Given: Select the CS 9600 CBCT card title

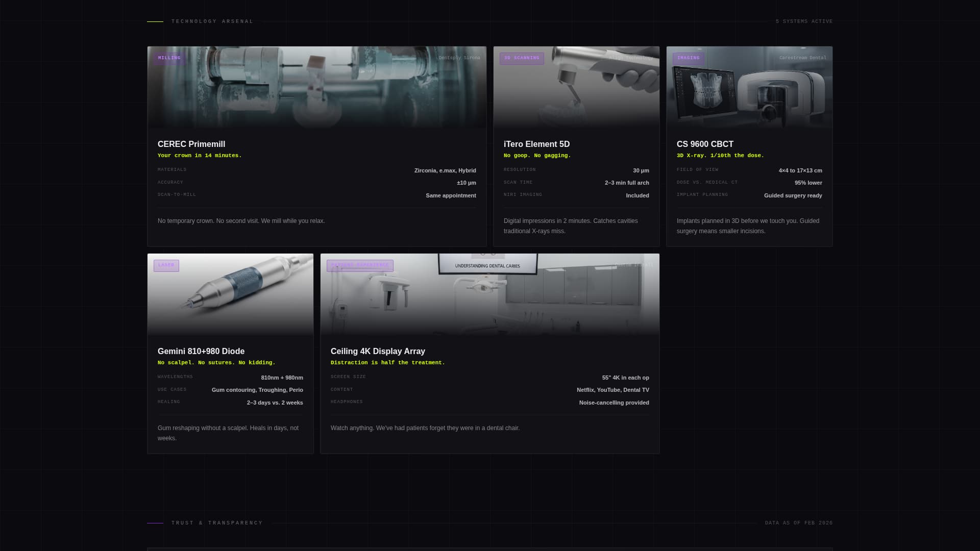Looking at the screenshot, I should 705,144.
